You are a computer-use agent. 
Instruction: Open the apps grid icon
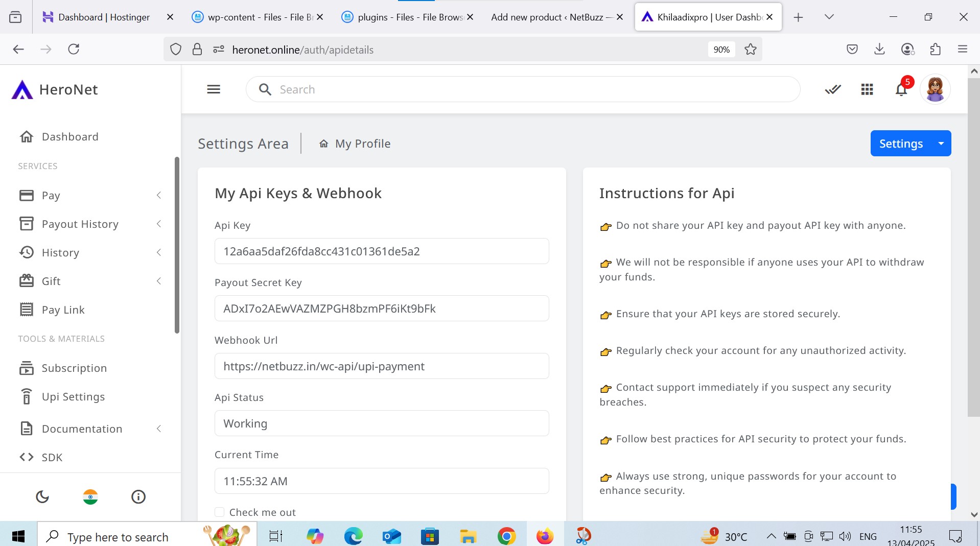tap(867, 90)
